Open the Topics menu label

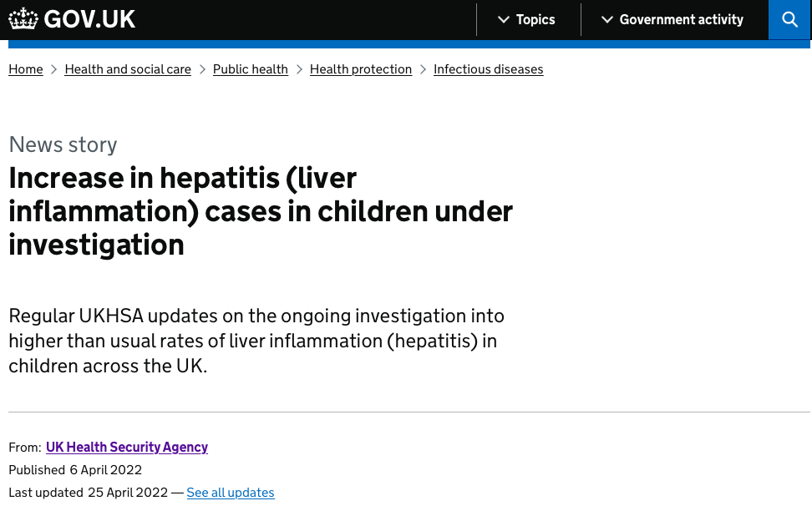[535, 20]
